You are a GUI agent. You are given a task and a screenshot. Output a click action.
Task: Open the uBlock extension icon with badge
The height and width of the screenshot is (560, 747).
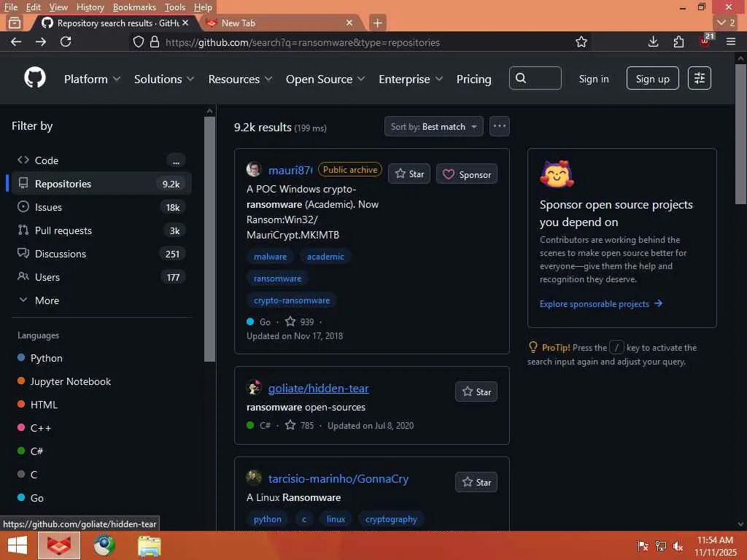(705, 41)
